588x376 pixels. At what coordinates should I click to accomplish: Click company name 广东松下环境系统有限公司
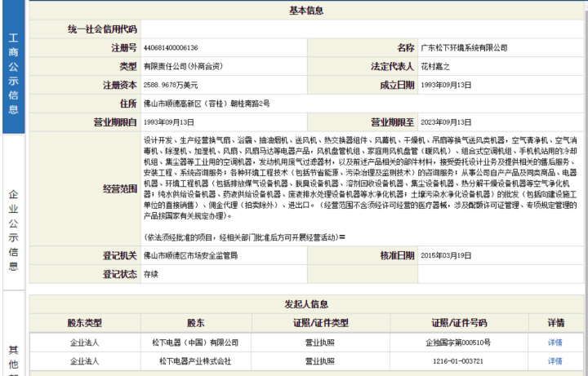pyautogui.click(x=464, y=47)
